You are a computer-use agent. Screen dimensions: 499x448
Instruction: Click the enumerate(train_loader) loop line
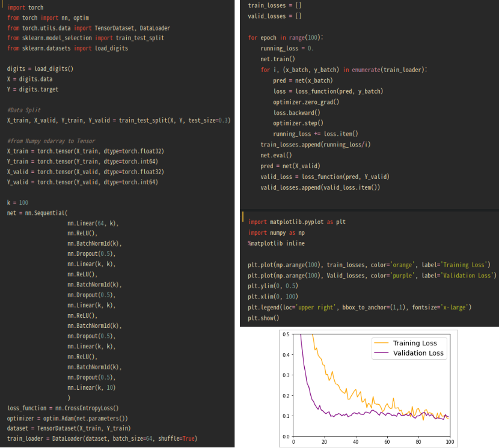point(344,70)
